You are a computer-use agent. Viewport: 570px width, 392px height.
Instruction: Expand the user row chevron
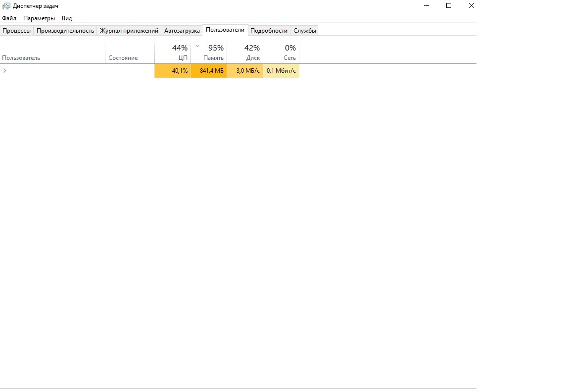[x=5, y=71]
